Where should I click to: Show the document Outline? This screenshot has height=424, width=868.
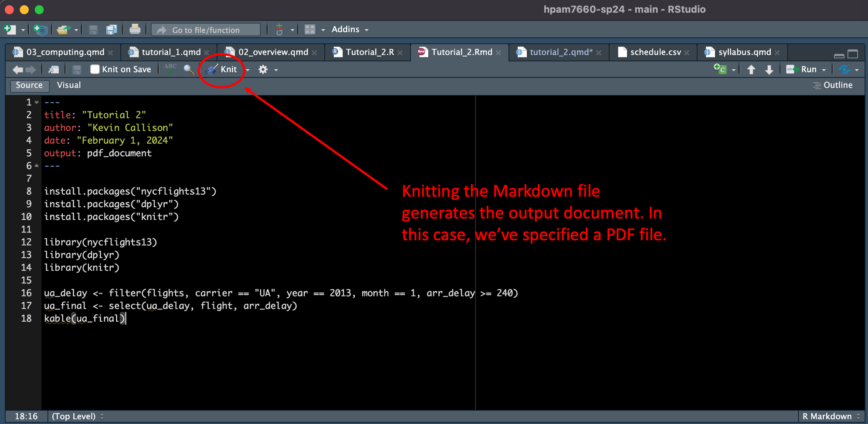[x=833, y=85]
